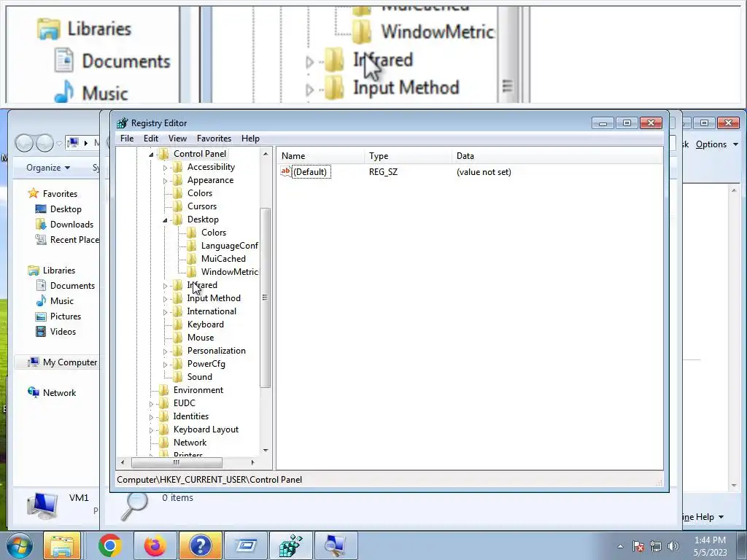Select the WindowMetric folder icon
The height and width of the screenshot is (560, 747).
click(x=192, y=271)
